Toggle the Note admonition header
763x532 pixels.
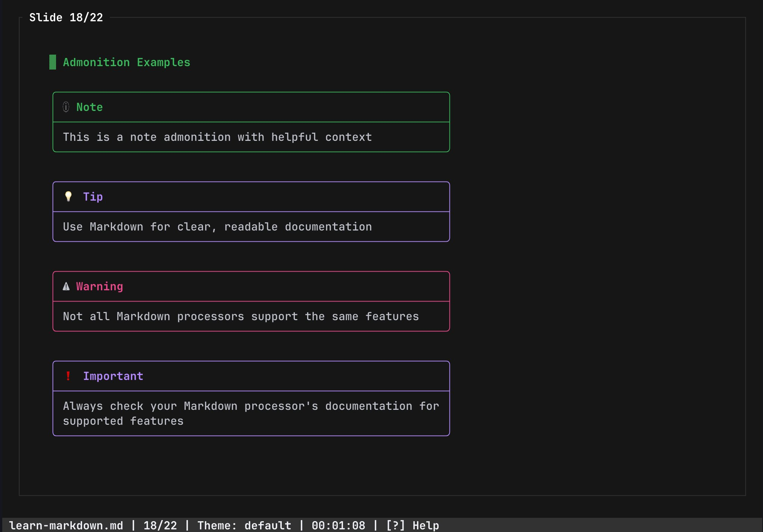[89, 107]
